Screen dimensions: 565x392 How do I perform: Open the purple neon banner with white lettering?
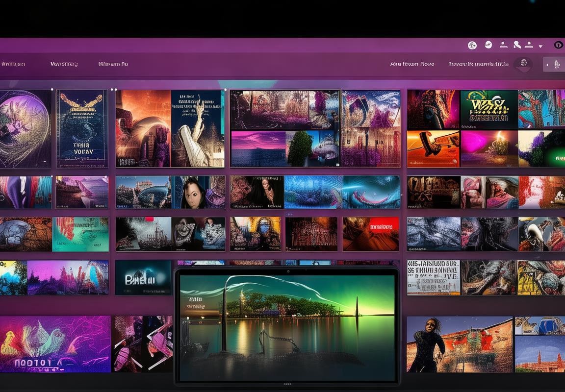[x=55, y=344]
